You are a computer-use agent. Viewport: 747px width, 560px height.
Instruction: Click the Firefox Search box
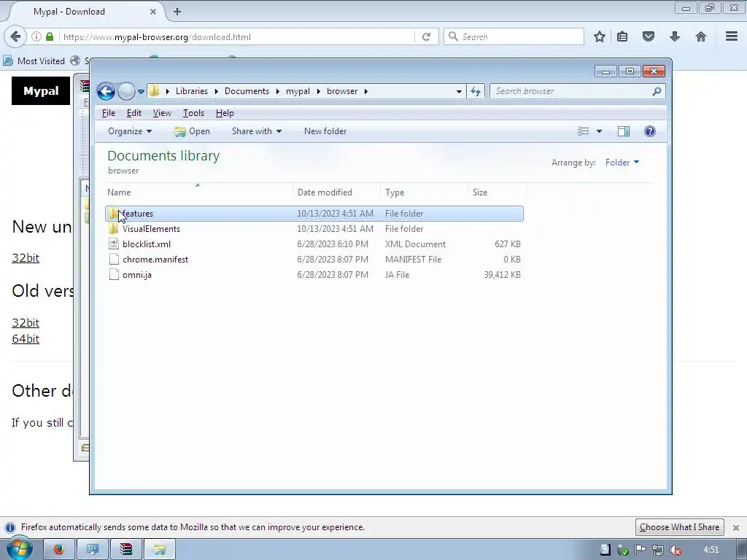(514, 36)
